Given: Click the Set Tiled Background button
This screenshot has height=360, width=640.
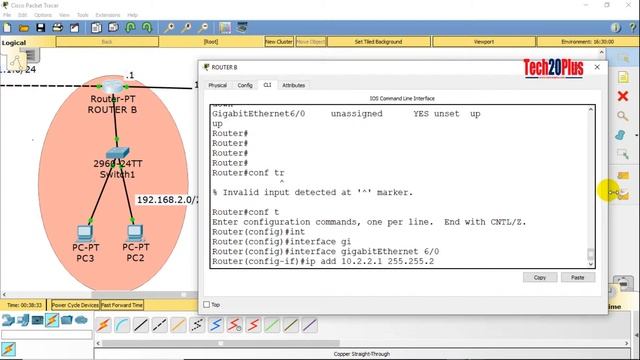Looking at the screenshot, I should pyautogui.click(x=378, y=42).
